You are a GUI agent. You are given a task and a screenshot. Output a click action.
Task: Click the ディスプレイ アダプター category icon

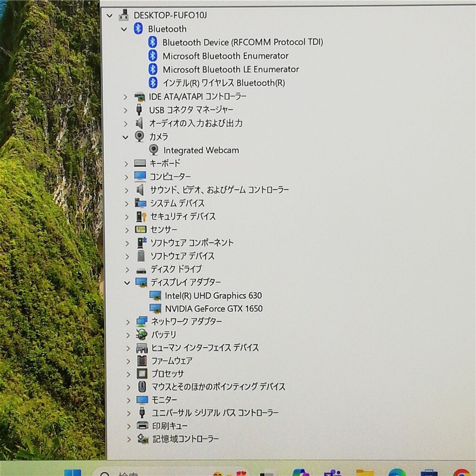tap(141, 283)
